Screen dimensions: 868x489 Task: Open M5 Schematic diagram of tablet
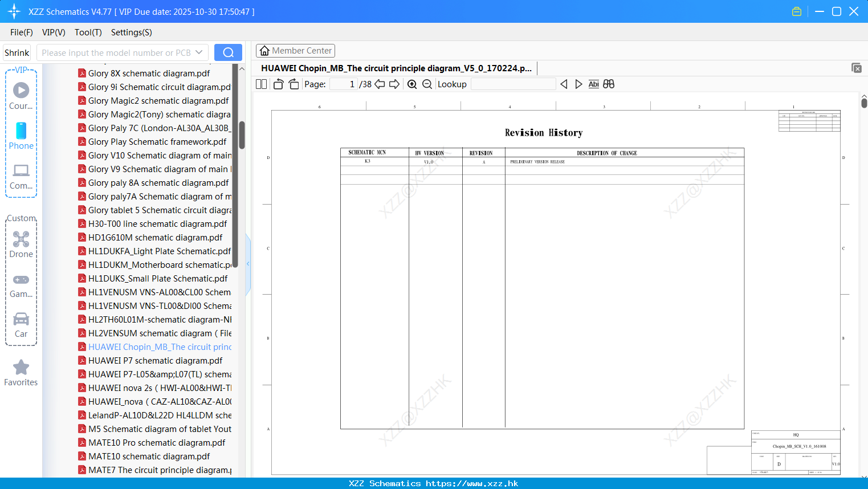click(x=154, y=429)
